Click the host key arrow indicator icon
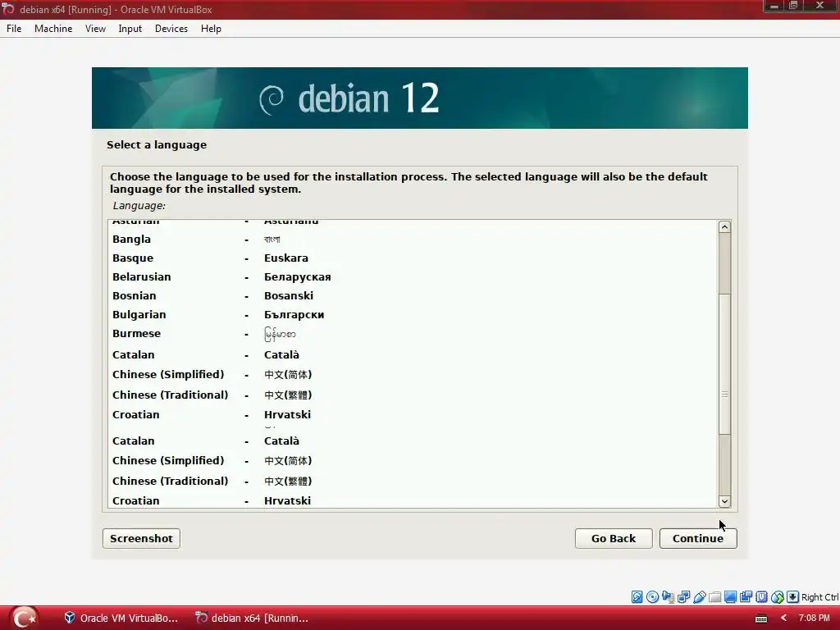This screenshot has height=630, width=840. point(793,597)
